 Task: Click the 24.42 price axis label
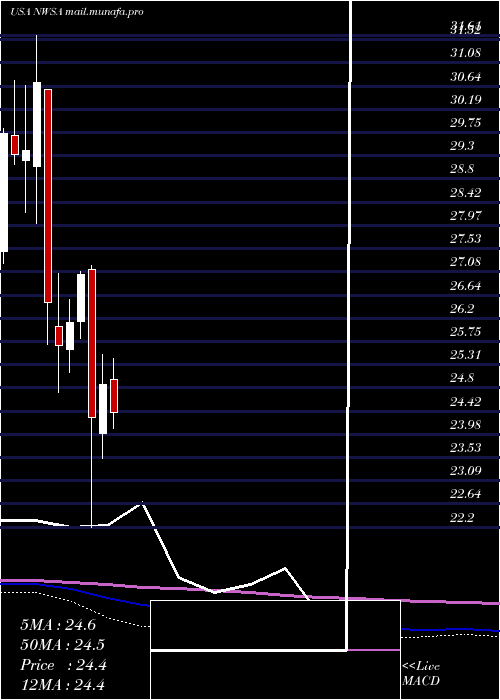pyautogui.click(x=466, y=401)
